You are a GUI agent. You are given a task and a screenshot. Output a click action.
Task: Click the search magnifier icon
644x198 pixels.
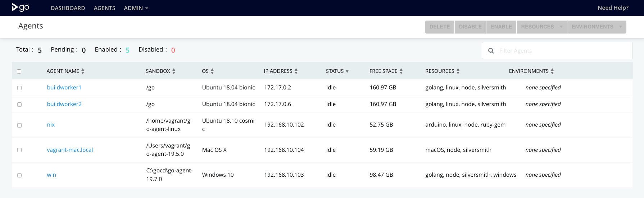[491, 51]
